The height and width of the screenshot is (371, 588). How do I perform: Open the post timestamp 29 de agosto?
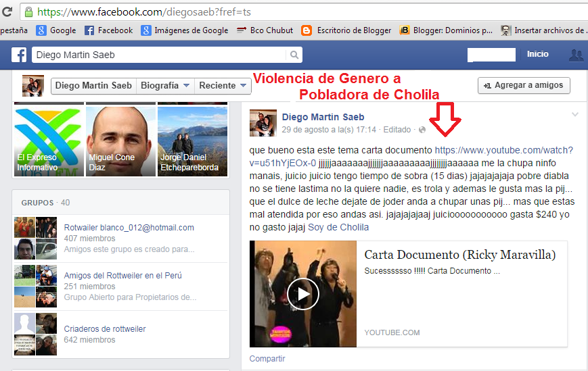tap(329, 130)
